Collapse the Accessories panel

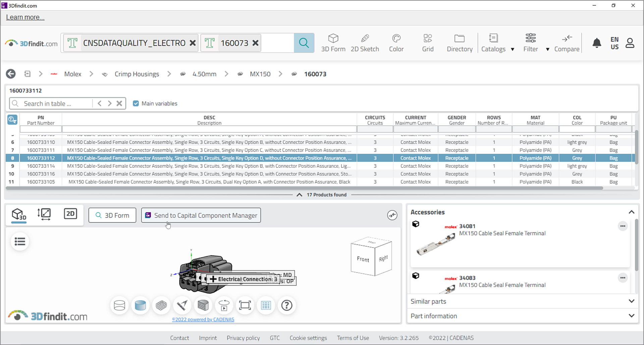[x=632, y=212]
